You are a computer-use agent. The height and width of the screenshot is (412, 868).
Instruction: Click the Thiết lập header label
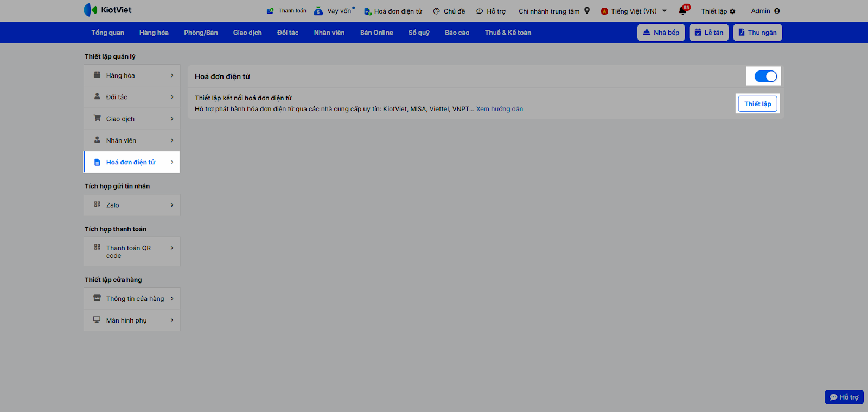714,11
